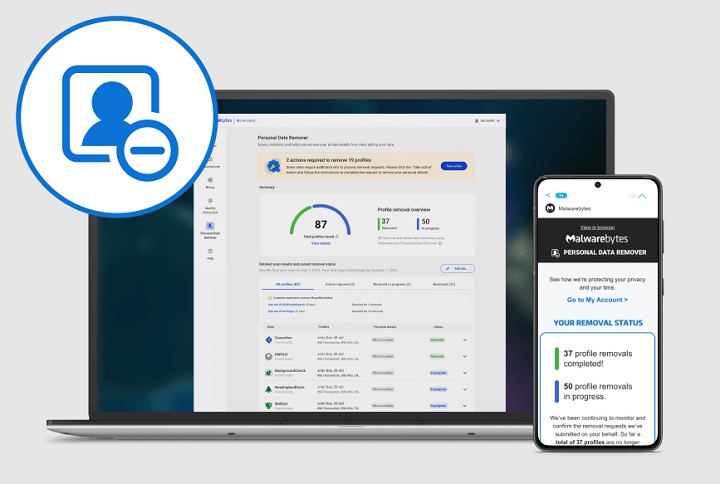Viewport: 720px width, 484px height.
Task: Open Identity Protection in the sidebar
Action: tap(210, 207)
